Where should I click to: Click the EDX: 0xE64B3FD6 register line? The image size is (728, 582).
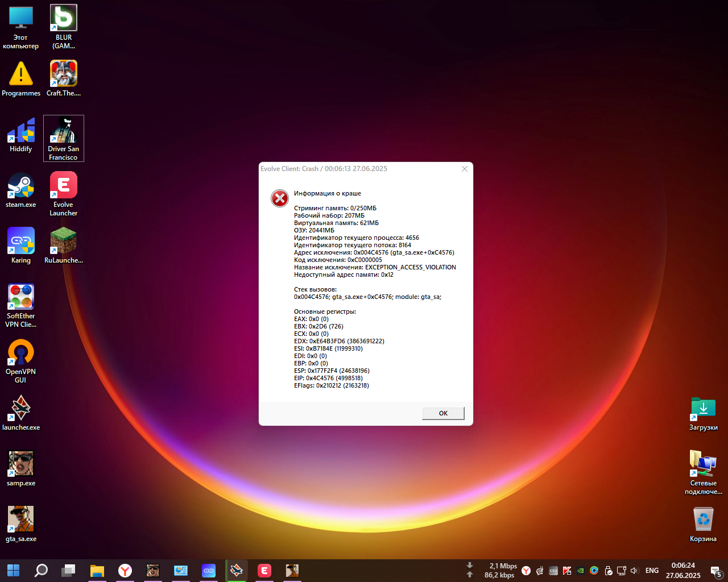(x=339, y=341)
